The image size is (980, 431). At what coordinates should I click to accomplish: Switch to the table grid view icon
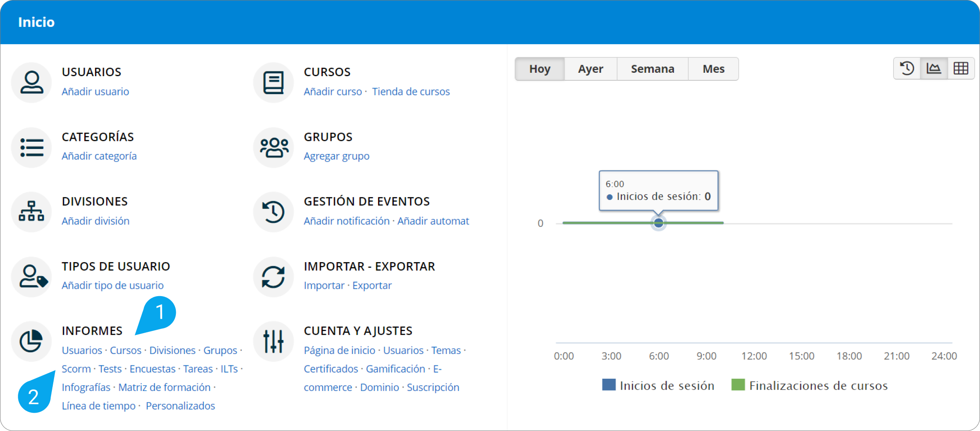pos(961,69)
